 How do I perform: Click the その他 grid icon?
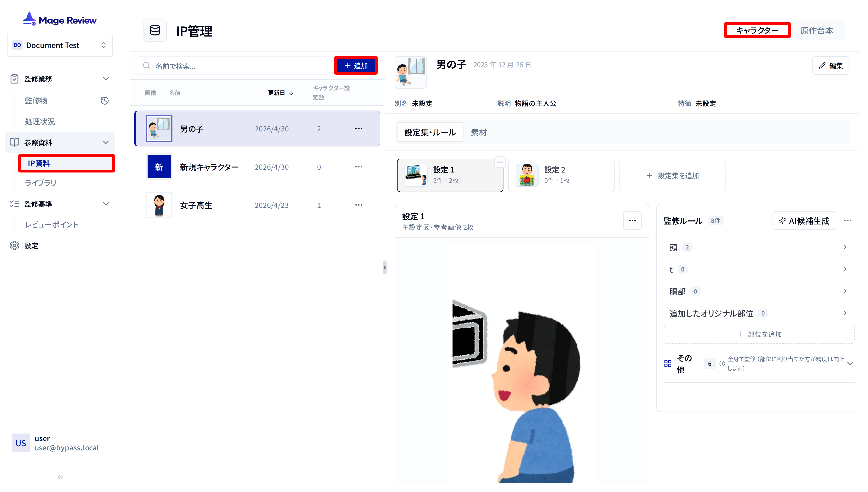pos(667,364)
